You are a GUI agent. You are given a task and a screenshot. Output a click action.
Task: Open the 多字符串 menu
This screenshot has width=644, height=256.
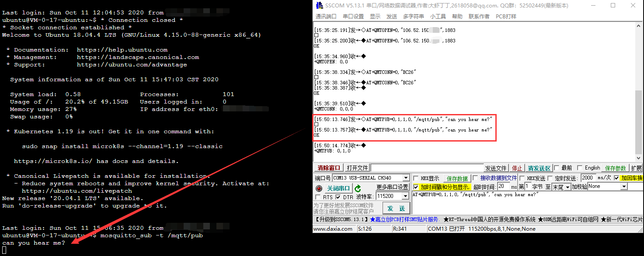click(414, 17)
